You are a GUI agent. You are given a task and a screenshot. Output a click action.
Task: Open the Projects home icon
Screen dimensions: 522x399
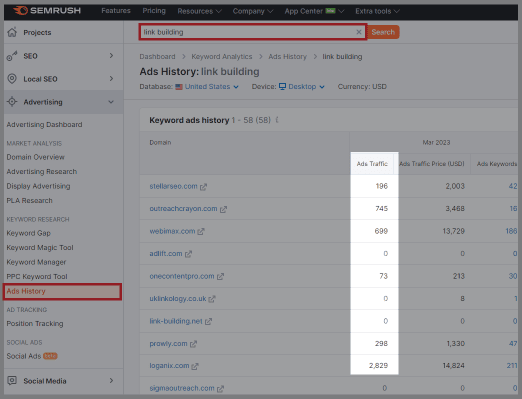(x=12, y=32)
